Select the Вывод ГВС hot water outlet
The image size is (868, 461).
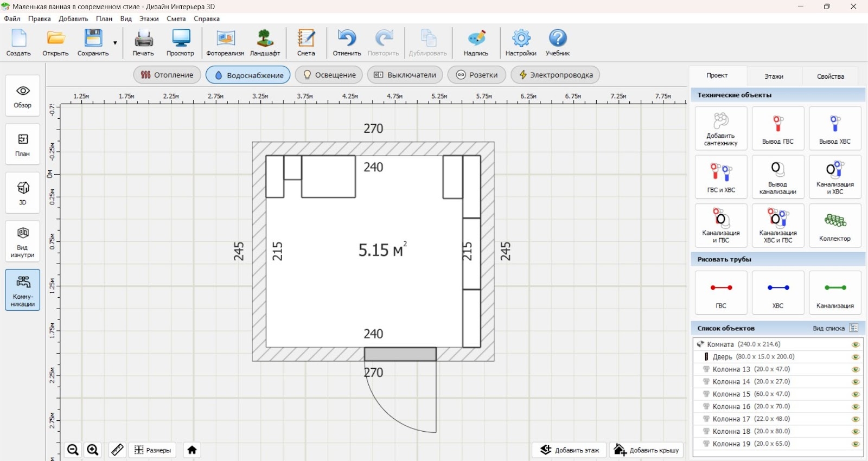(777, 129)
